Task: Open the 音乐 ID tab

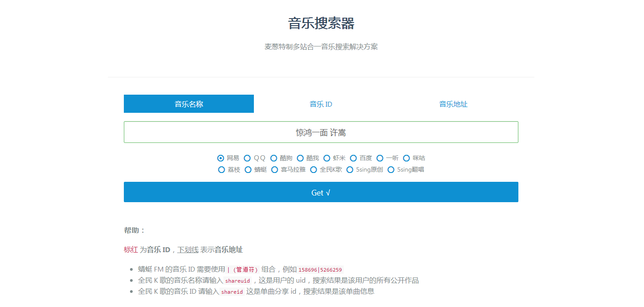Action: (x=321, y=104)
